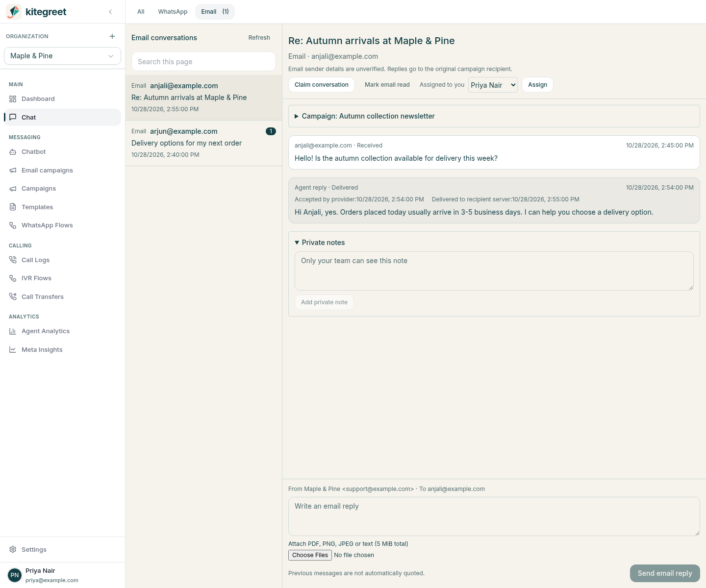The width and height of the screenshot is (706, 588).
Task: Switch to the WhatsApp tab
Action: 173,12
